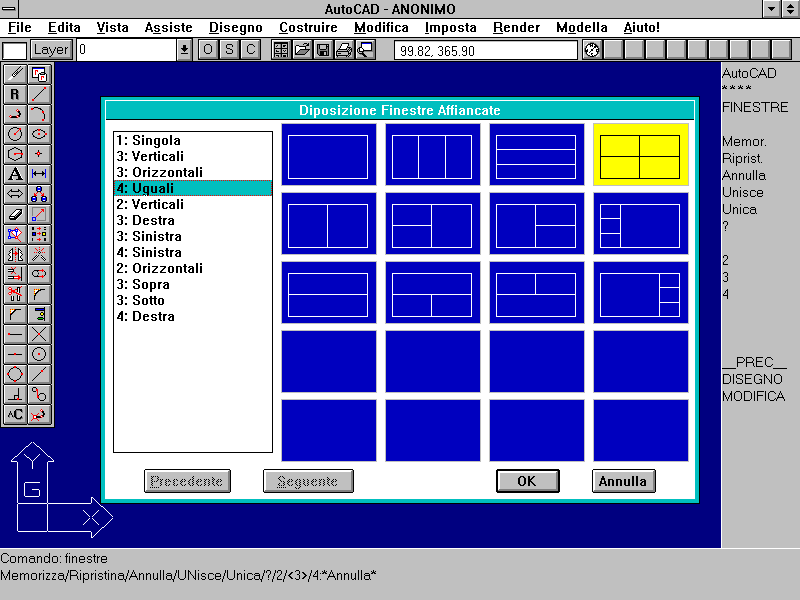Click the Zoom window toolbar icon
Viewport: 800px width, 600px height.
pos(365,49)
